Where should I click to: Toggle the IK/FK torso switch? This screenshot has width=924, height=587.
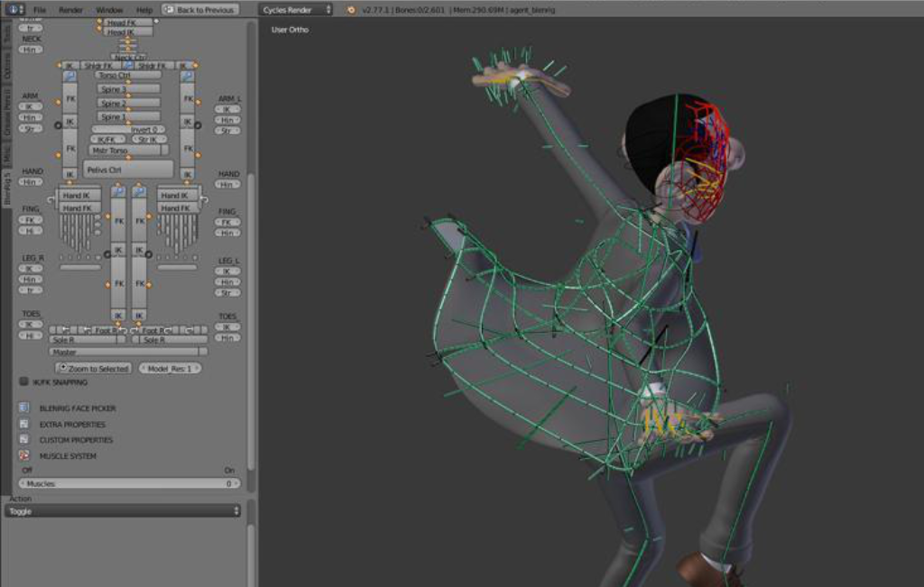pos(107,140)
